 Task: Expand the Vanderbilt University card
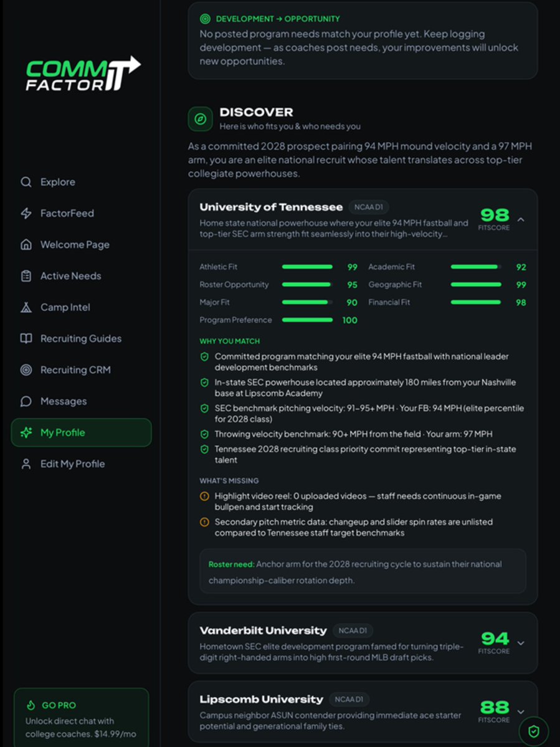click(x=521, y=643)
